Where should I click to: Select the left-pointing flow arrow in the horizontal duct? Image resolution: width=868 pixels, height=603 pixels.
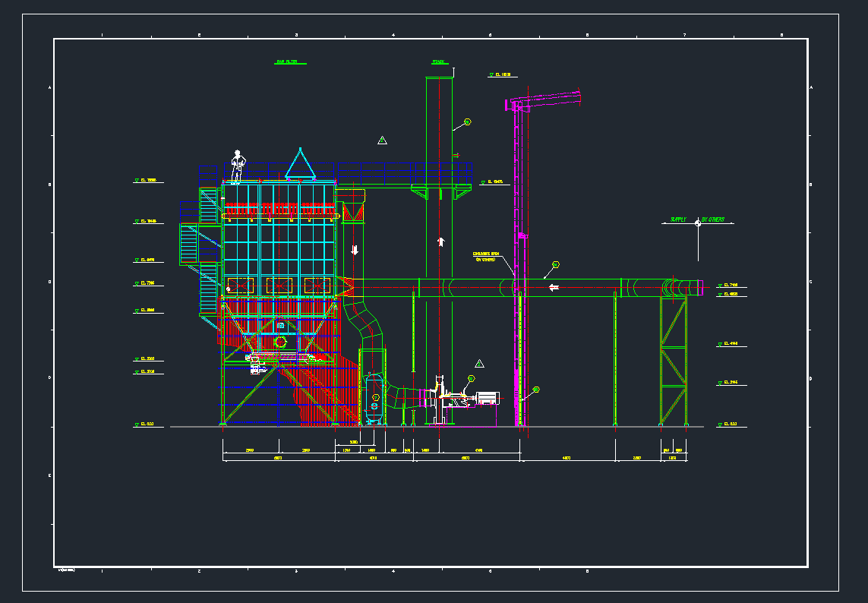click(x=554, y=287)
